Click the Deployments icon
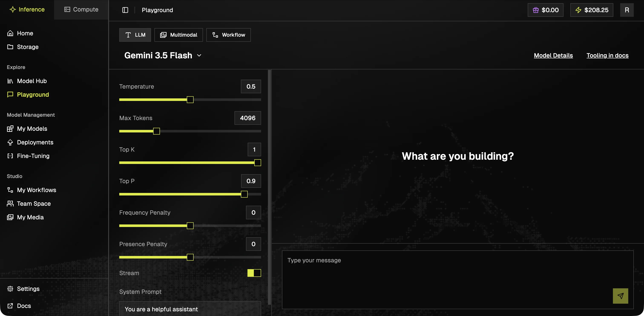Screen dimensions: 644x316 click(10, 142)
